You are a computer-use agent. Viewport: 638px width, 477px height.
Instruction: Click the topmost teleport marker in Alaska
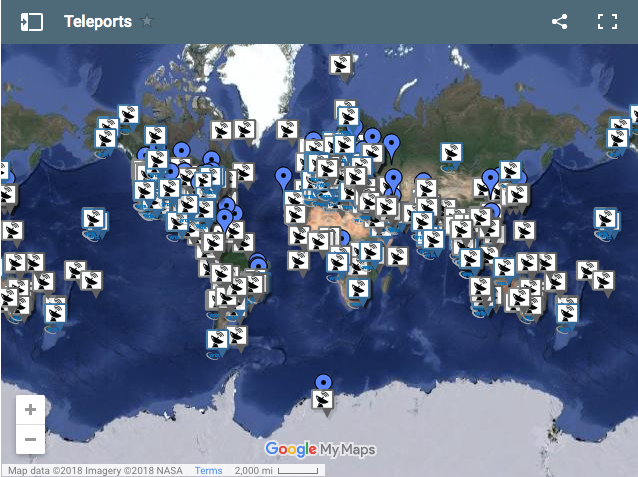pos(129,115)
